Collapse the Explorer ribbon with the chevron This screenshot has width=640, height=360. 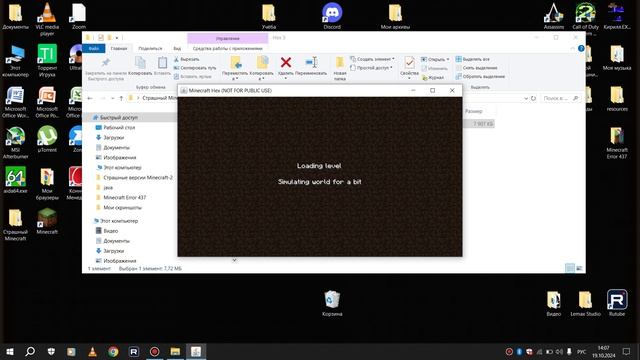pyautogui.click(x=572, y=49)
